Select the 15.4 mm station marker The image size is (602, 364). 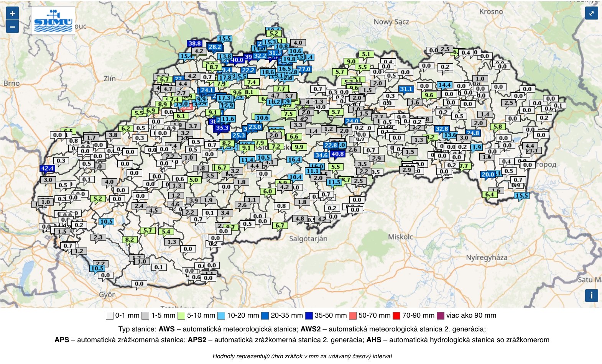187,56
